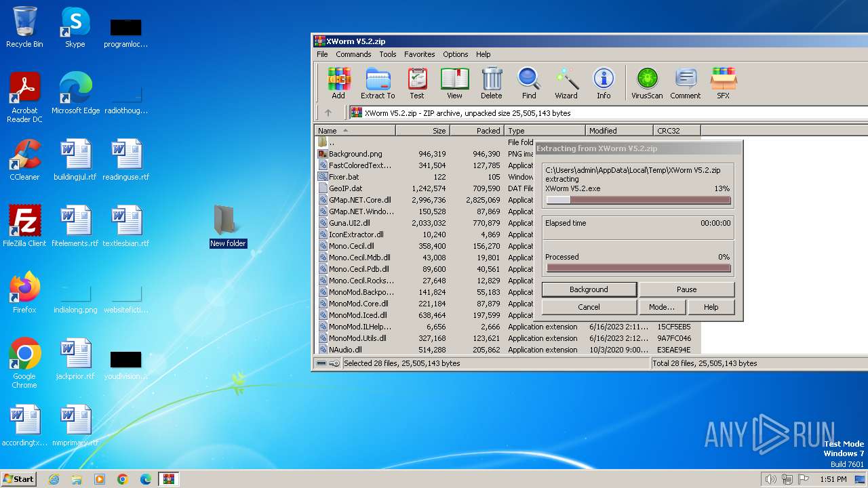Click the Background button in extraction dialog
This screenshot has width=868, height=488.
coord(589,289)
